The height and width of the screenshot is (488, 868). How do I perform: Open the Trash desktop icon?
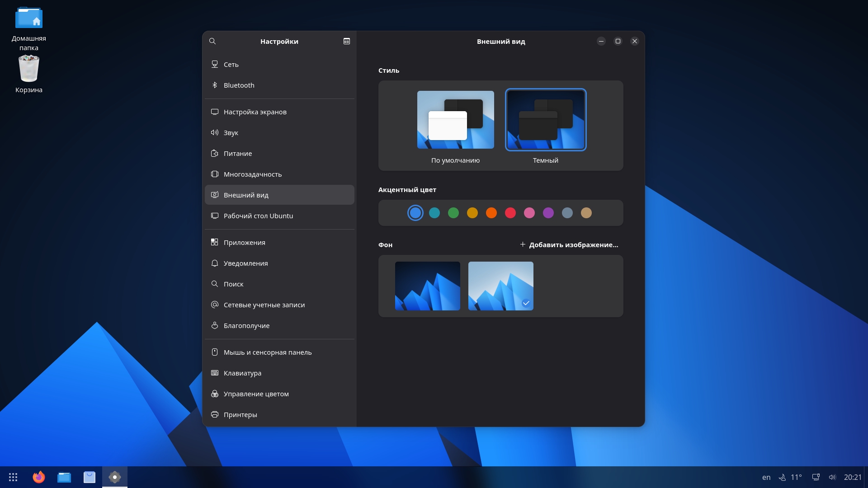[x=29, y=69]
